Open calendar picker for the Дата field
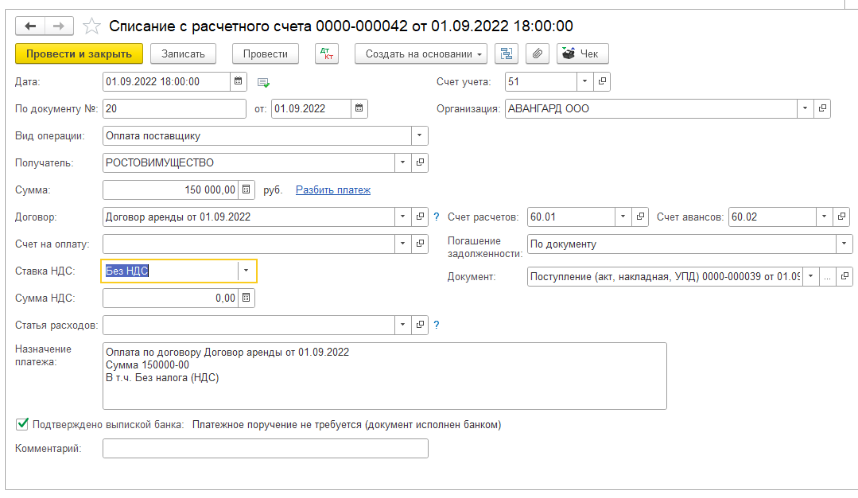This screenshot has width=858, height=498. tap(238, 81)
